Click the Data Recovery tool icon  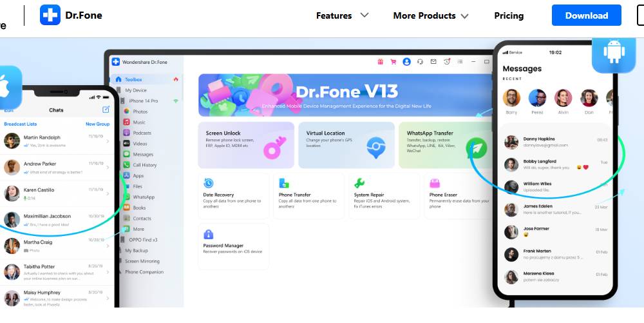[x=208, y=183]
